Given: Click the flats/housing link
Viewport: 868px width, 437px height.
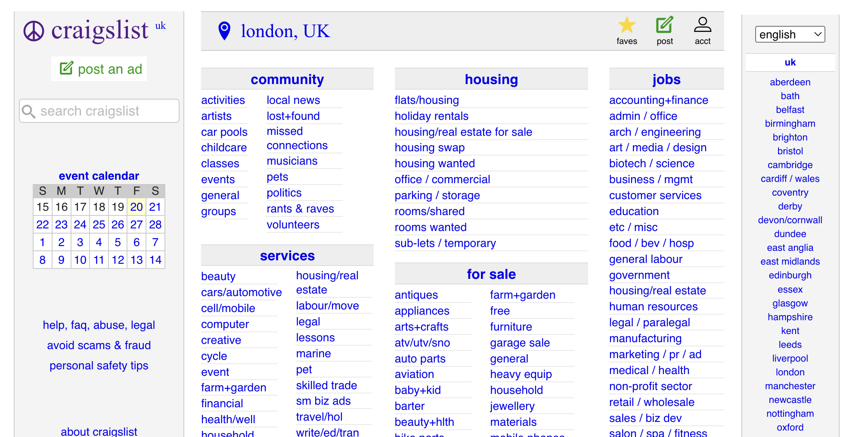Looking at the screenshot, I should click(x=427, y=100).
